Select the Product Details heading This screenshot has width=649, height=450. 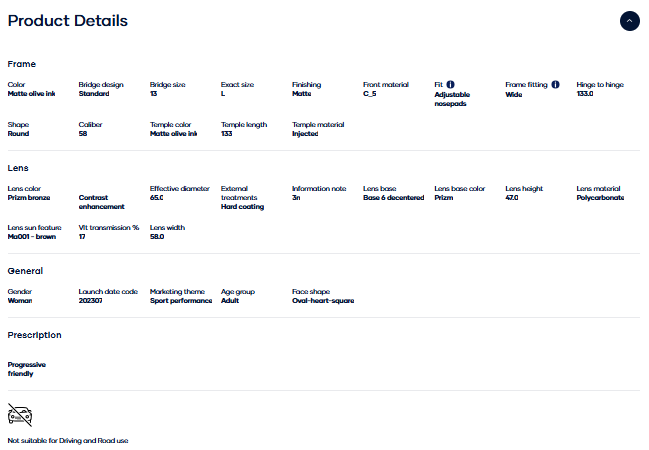(x=68, y=21)
